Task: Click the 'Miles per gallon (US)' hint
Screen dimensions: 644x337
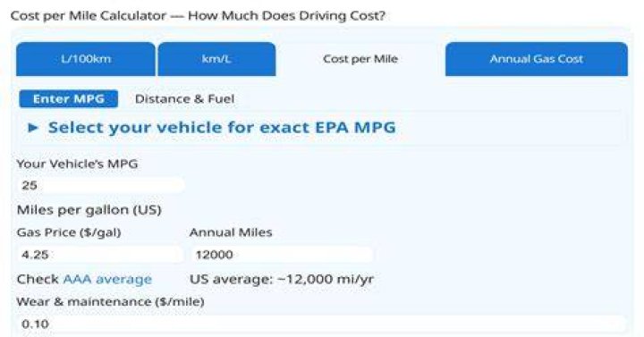Action: (x=89, y=210)
